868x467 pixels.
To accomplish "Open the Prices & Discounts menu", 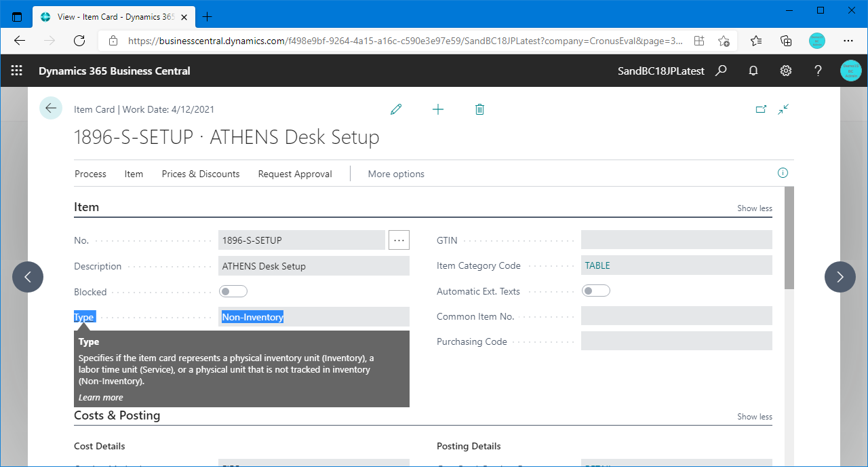I will pyautogui.click(x=200, y=174).
